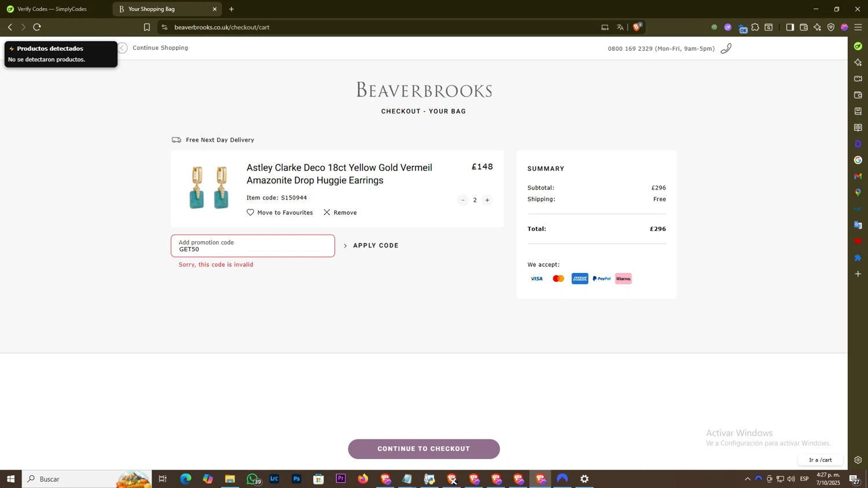Open Google icon in the sidebar
The image size is (868, 488).
pos(858,160)
